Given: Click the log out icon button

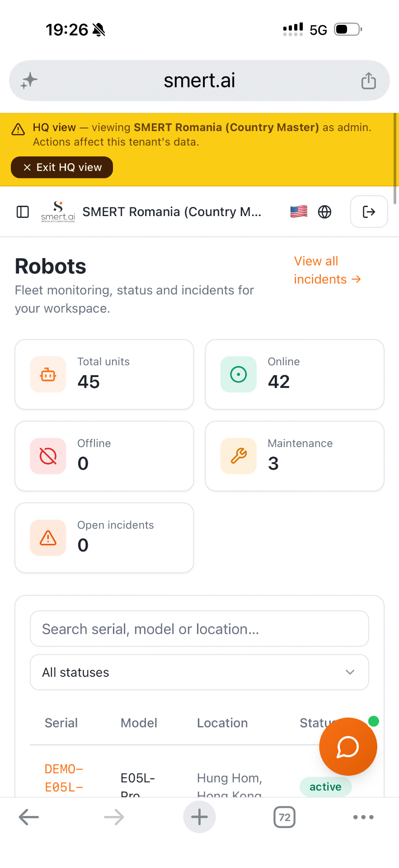Looking at the screenshot, I should click(369, 212).
